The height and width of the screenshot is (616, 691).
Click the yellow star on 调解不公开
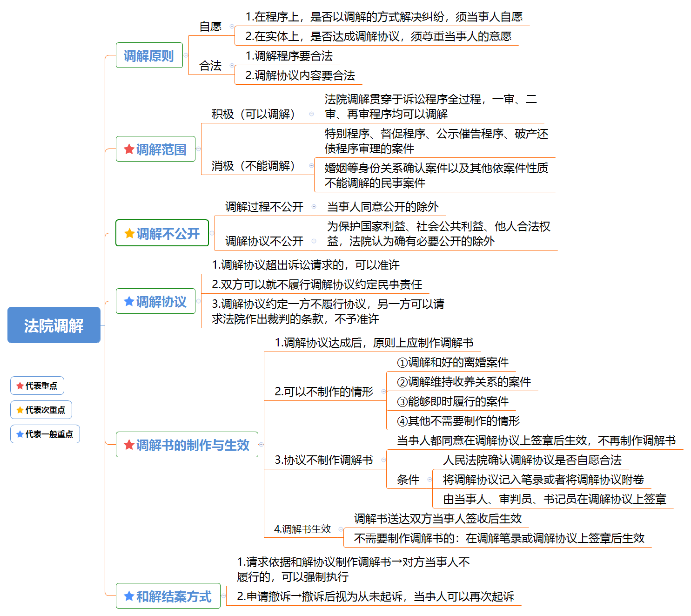(x=129, y=233)
